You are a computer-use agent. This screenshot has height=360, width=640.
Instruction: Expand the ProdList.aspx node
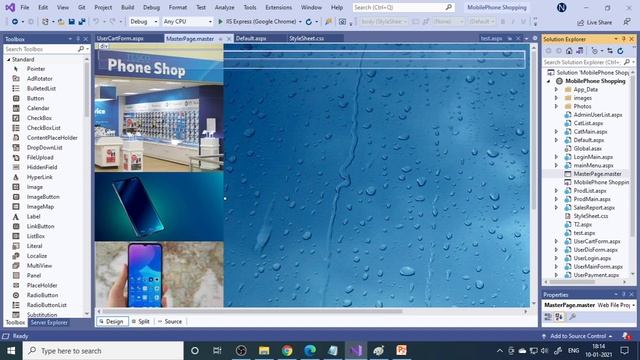tap(556, 191)
